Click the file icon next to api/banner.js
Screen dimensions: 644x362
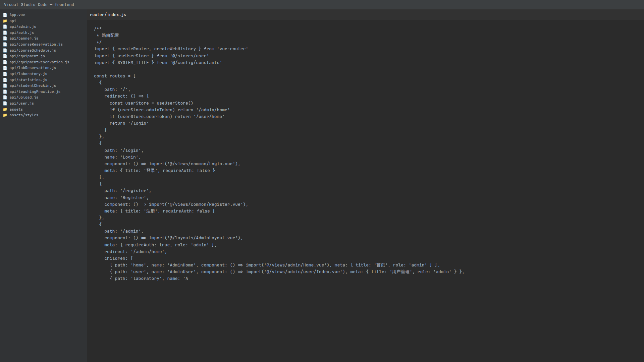[x=5, y=39]
